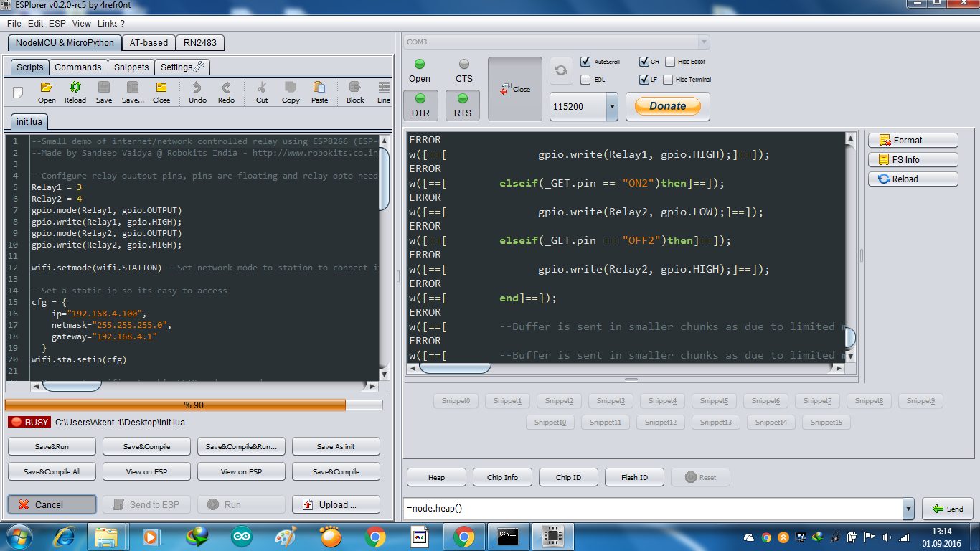This screenshot has width=980, height=551.
Task: Click the % 90 upload progress bar
Action: [194, 405]
